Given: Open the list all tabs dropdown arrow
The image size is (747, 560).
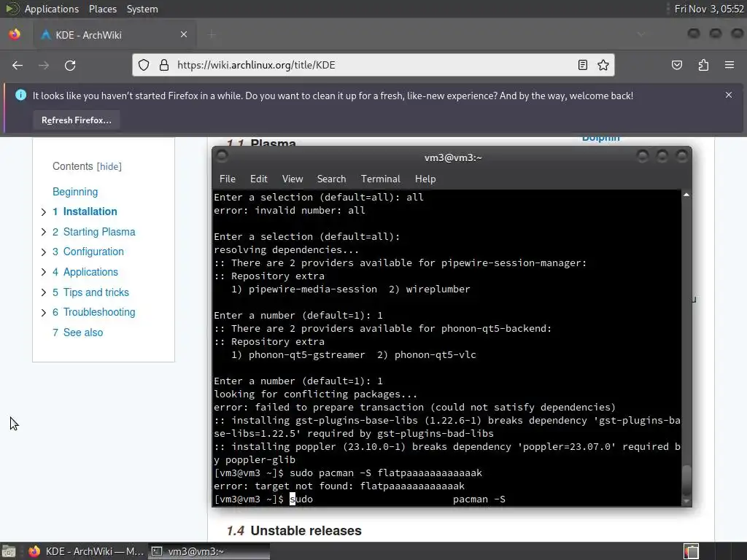Looking at the screenshot, I should (x=641, y=34).
